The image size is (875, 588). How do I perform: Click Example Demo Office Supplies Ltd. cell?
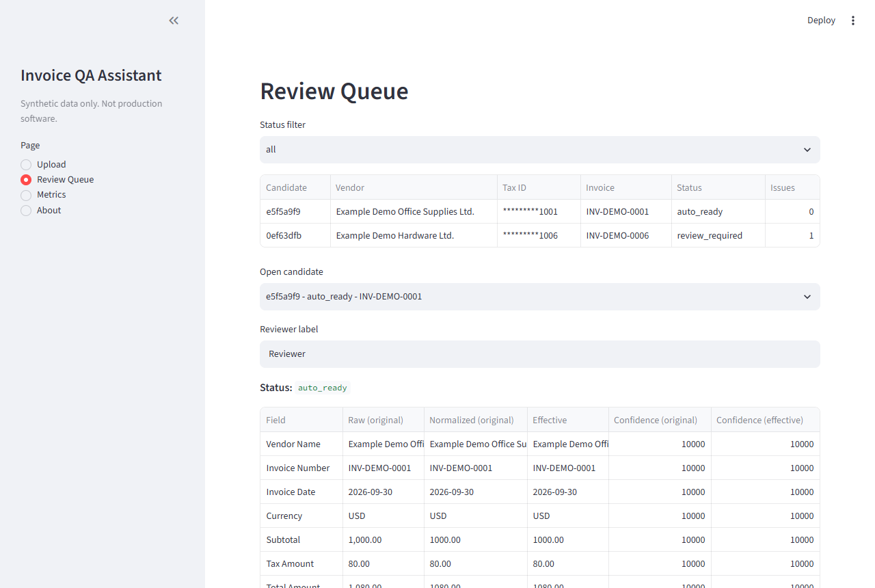414,211
